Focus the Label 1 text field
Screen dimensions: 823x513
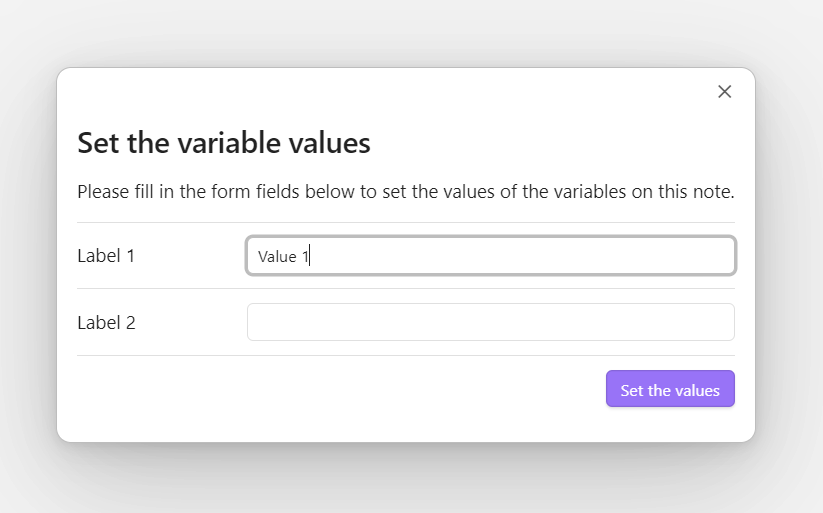[x=491, y=256]
